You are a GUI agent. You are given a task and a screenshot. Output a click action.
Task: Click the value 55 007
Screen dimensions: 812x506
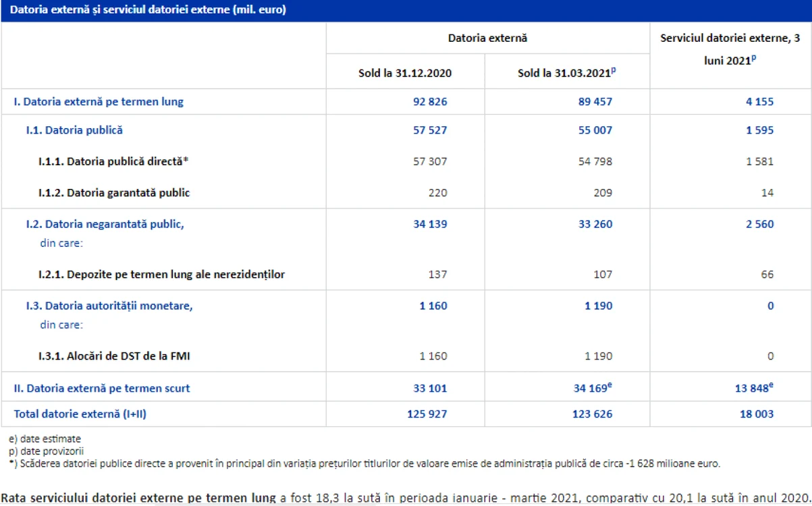click(x=595, y=130)
